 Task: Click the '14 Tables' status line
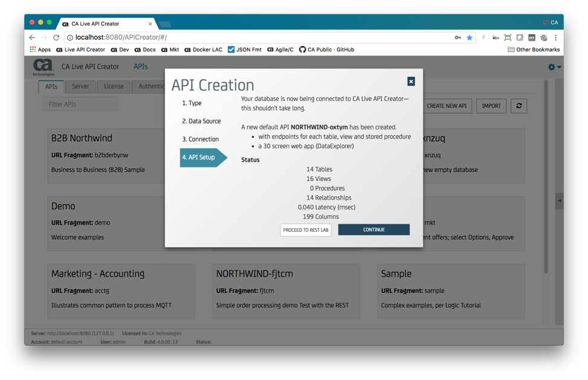(x=319, y=169)
